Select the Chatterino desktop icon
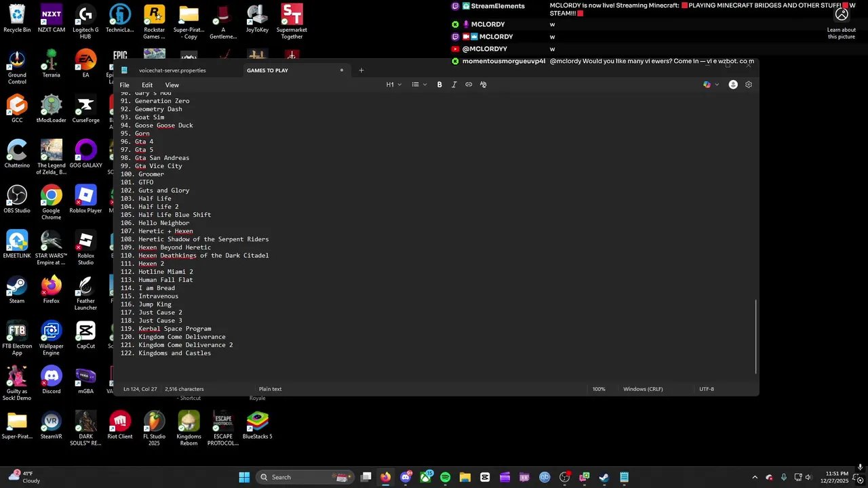The image size is (868, 488). 17,154
